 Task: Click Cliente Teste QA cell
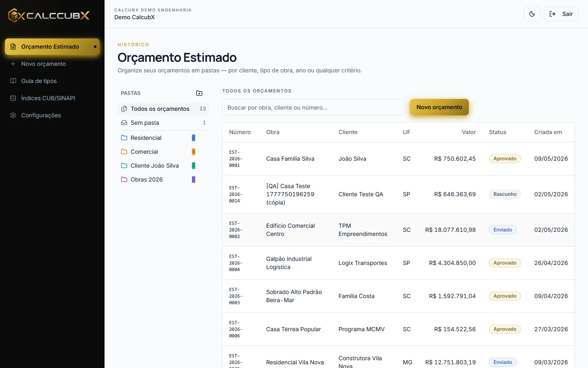point(361,194)
